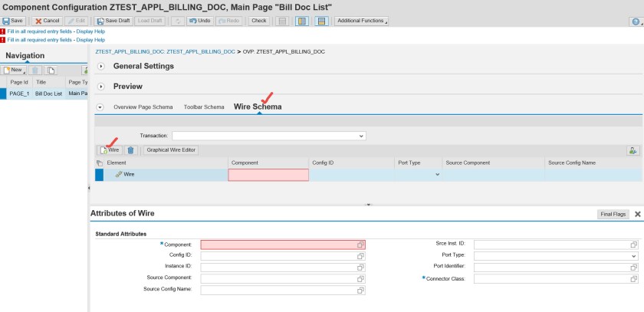
Task: Open Additional Functions menu
Action: coord(361,21)
